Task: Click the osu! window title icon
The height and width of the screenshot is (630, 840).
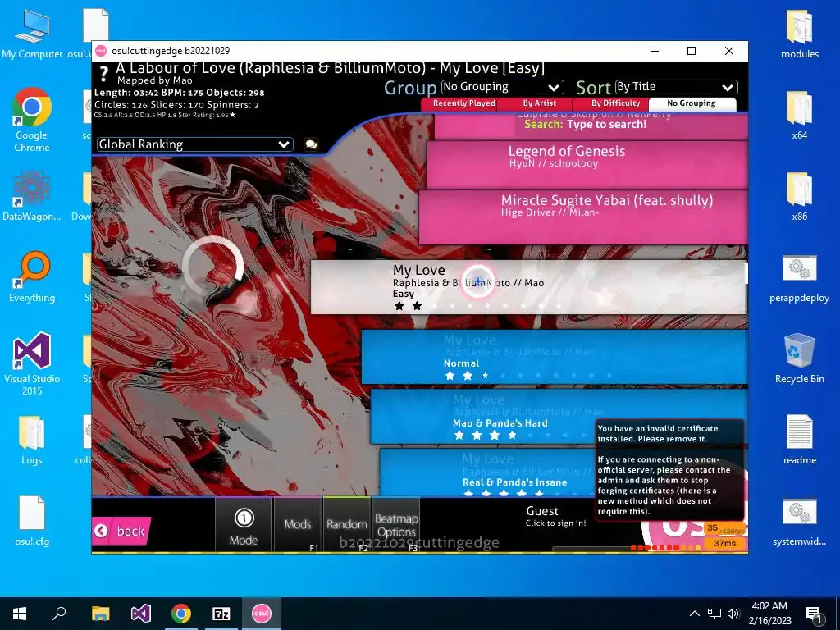Action: click(x=101, y=51)
